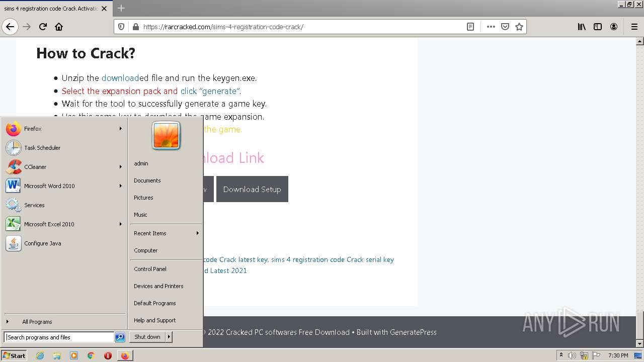Open Help and Support
The image size is (644, 362).
tap(166, 320)
